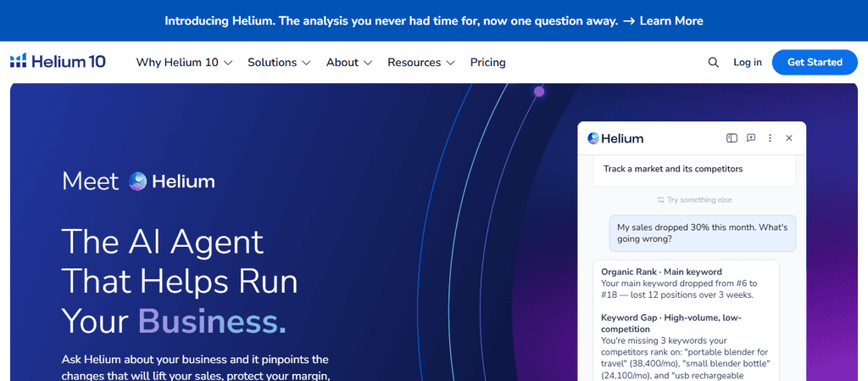Screen dimensions: 868x381
Task: Start a new chat in Helium panel
Action: 751,138
